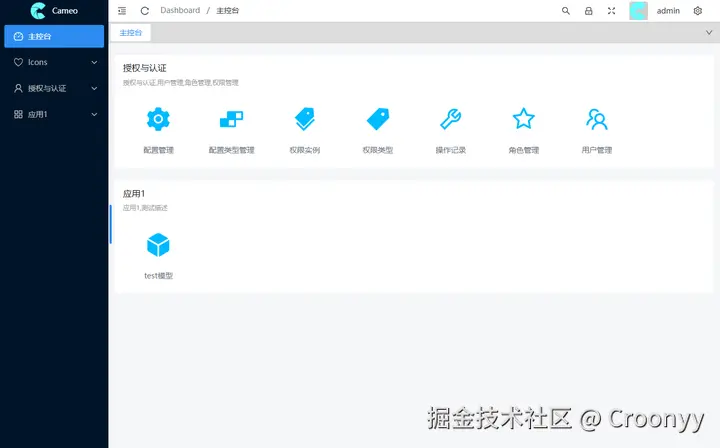The image size is (720, 448).
Task: Click the 用户管理 label
Action: tap(596, 150)
